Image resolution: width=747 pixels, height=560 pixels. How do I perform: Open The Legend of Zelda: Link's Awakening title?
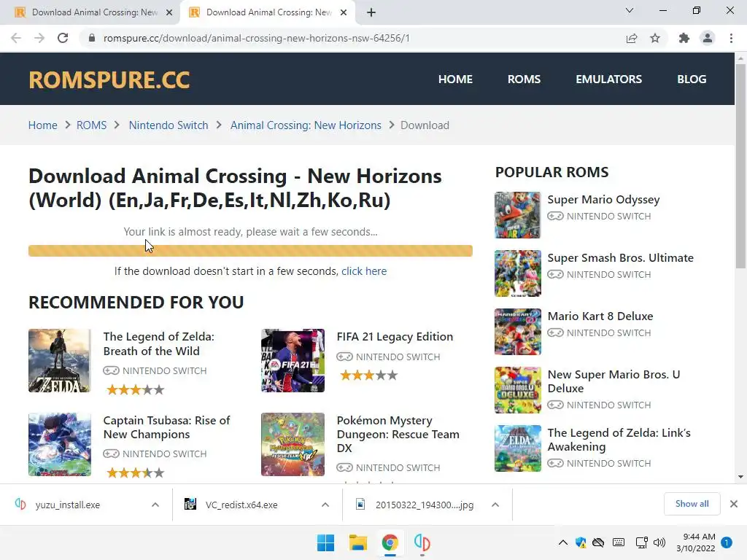click(x=619, y=440)
